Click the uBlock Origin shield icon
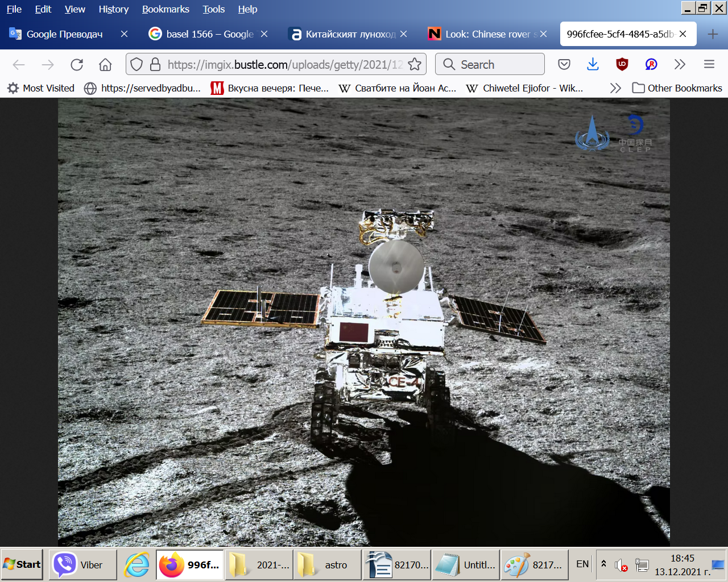Screen dimensions: 728x582 tap(622, 65)
